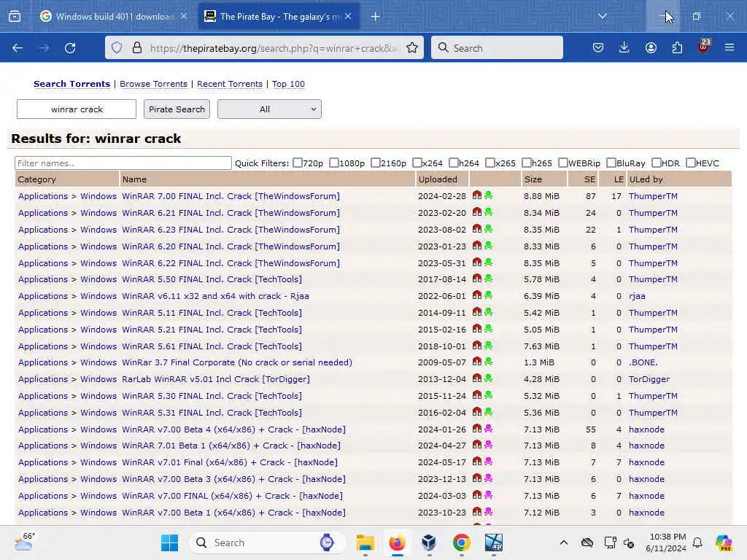
Task: Open Search Torrents navigation link
Action: click(x=71, y=84)
